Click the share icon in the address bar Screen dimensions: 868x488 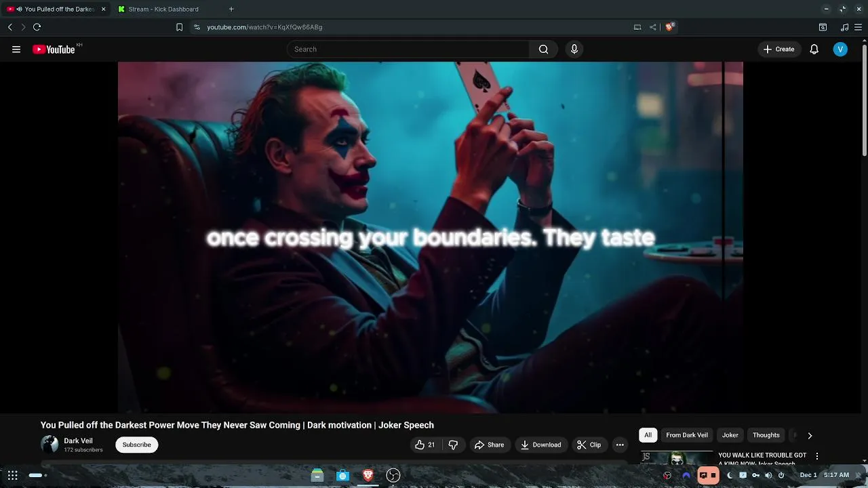point(652,27)
